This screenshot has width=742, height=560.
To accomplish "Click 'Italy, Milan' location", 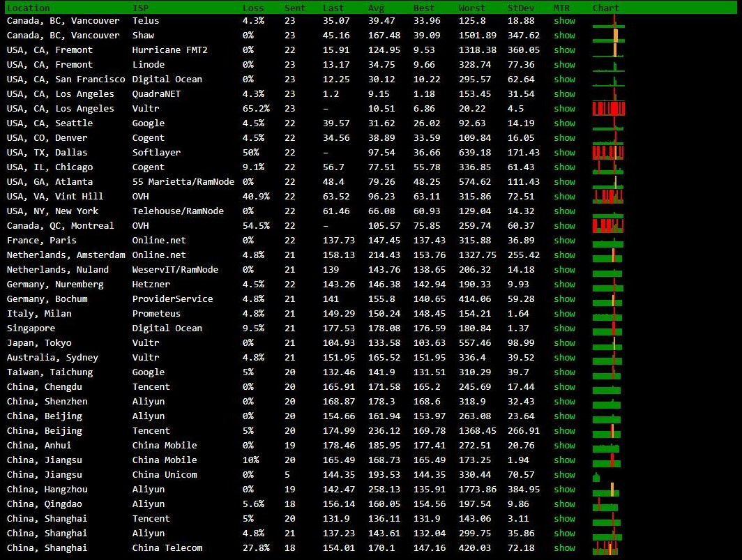I will (x=39, y=314).
